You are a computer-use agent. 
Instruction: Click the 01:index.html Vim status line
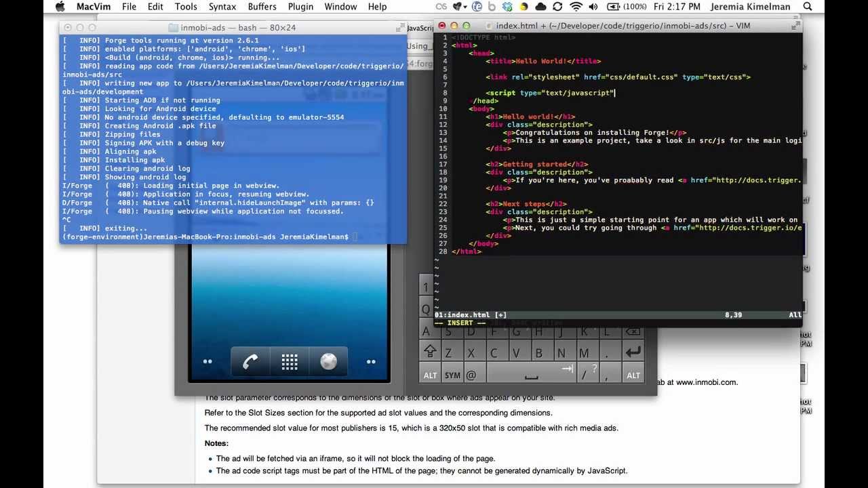tap(618, 315)
